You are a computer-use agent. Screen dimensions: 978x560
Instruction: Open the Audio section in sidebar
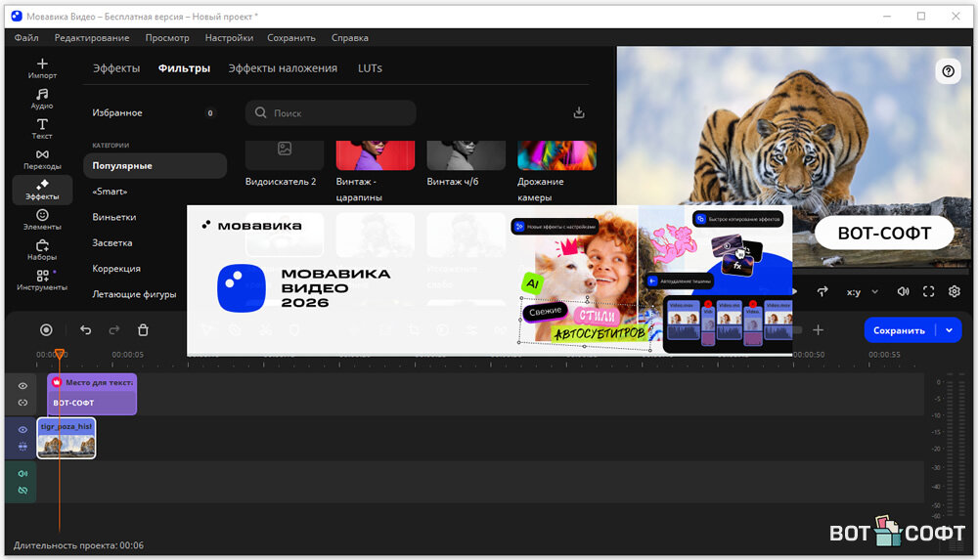(x=42, y=99)
